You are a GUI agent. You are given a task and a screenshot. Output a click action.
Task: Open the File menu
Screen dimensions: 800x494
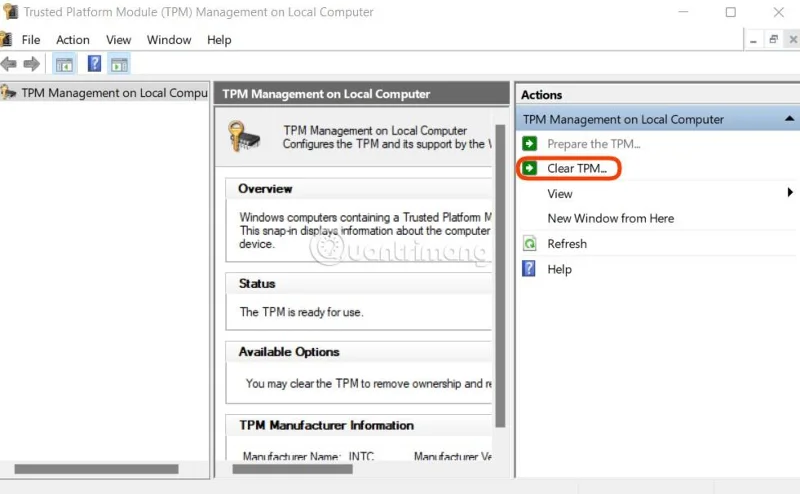point(31,40)
